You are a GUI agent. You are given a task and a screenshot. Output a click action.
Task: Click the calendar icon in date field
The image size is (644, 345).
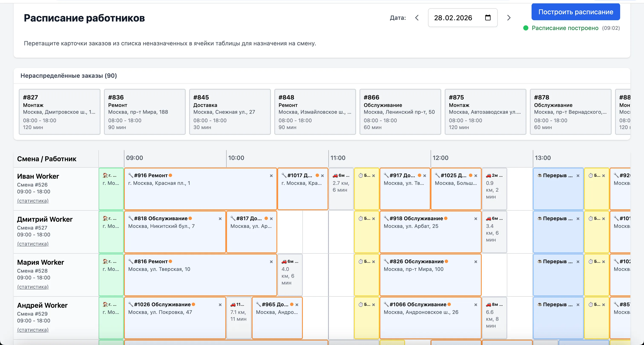(487, 18)
